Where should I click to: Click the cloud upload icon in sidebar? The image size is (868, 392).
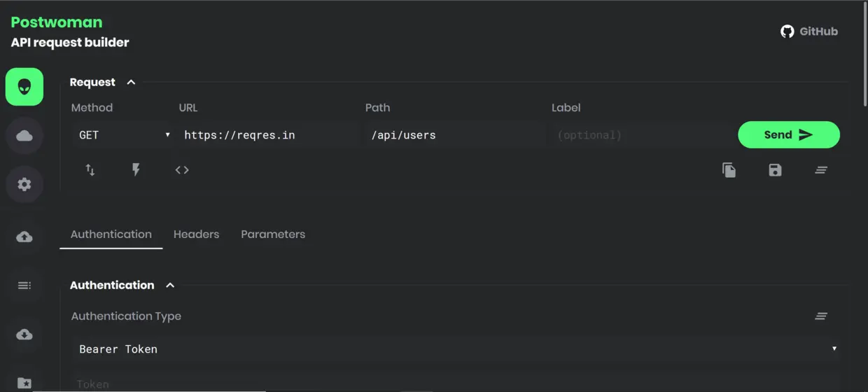tap(24, 237)
